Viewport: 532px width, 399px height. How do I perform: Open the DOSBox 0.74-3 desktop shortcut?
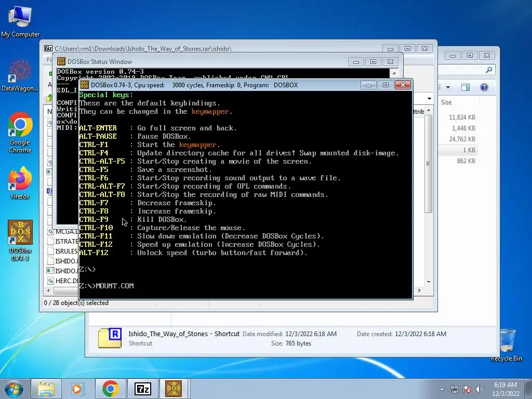pyautogui.click(x=20, y=241)
